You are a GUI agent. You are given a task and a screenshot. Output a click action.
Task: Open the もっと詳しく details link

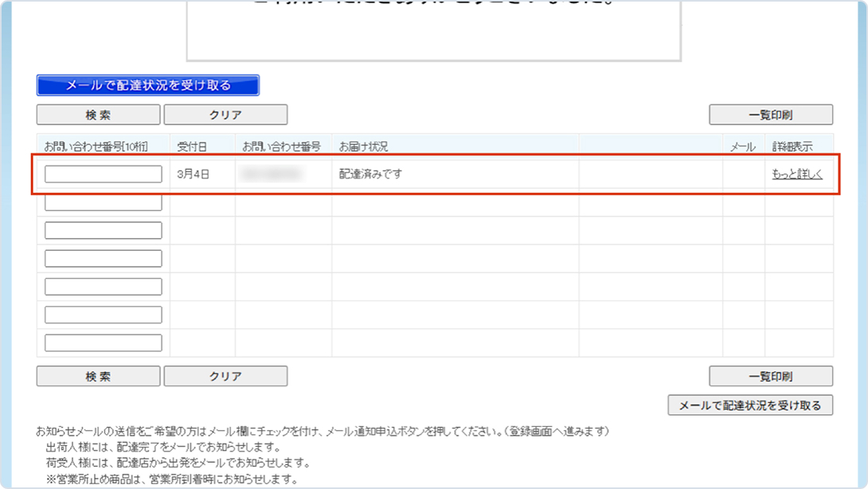797,174
